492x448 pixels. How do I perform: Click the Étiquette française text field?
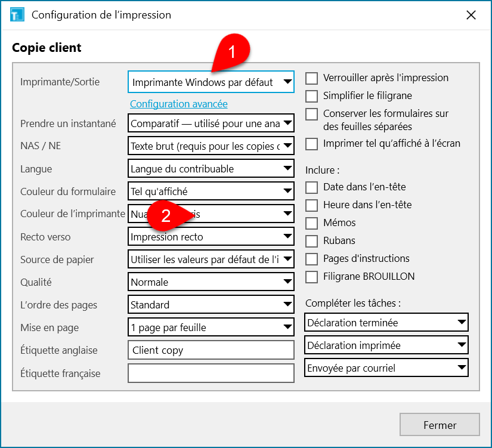tap(211, 373)
